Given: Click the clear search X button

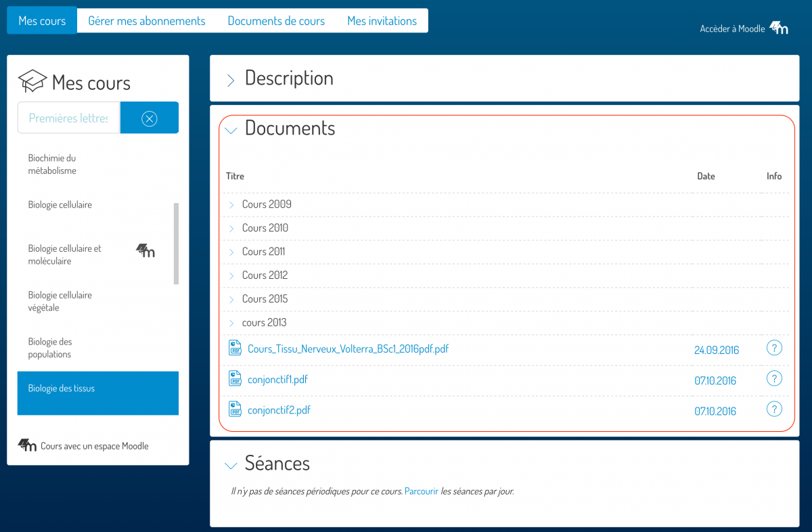Looking at the screenshot, I should coord(150,118).
